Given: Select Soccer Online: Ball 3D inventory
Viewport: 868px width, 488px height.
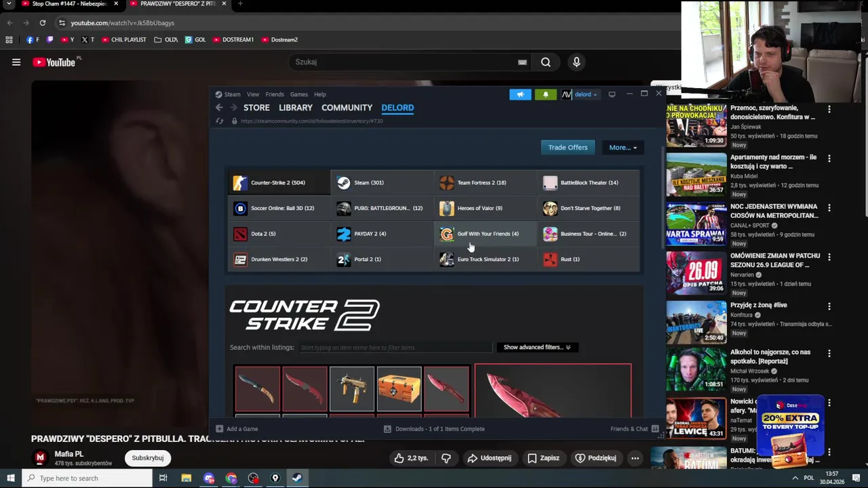Looking at the screenshot, I should 278,208.
